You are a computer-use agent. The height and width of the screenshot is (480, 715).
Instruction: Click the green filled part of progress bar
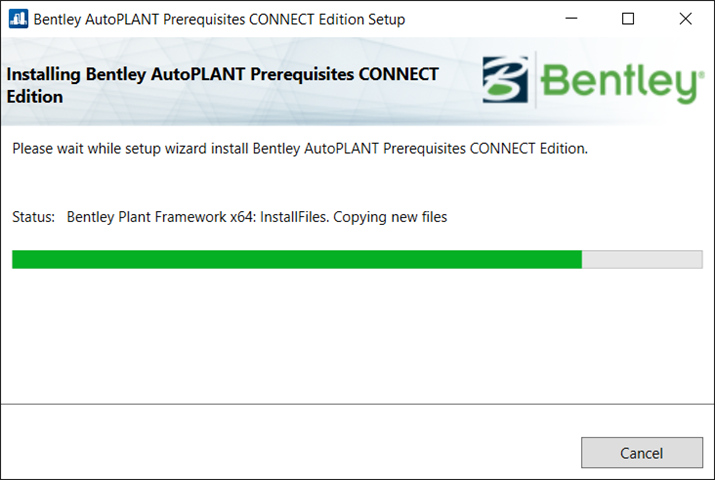296,259
